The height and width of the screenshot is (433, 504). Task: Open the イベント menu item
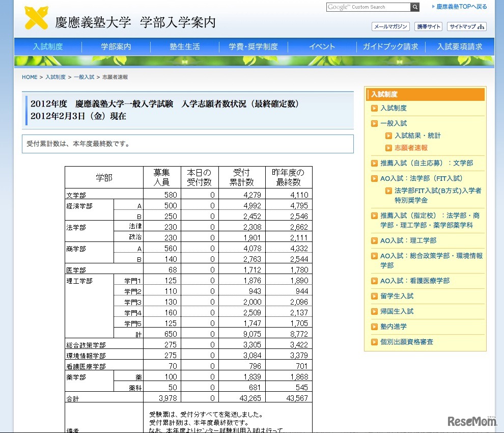click(x=322, y=46)
